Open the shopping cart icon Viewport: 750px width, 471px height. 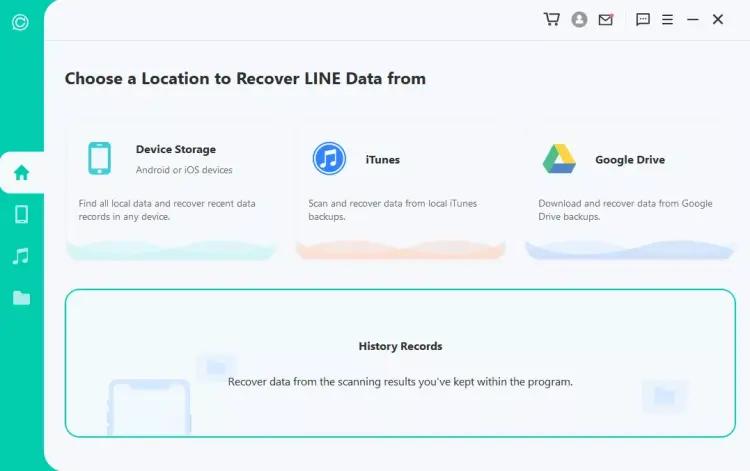pyautogui.click(x=551, y=19)
